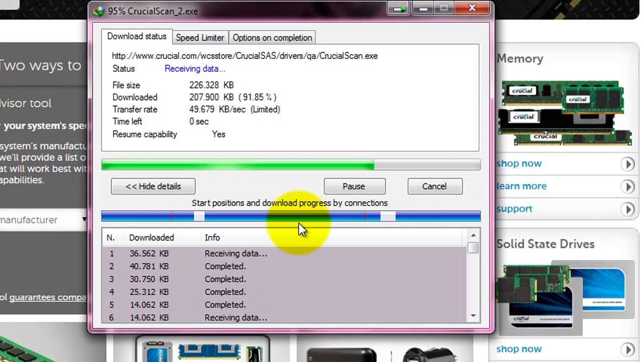Click the CrucialScan.exe download URL text
Viewport: 644px width, 362px height.
(x=245, y=56)
